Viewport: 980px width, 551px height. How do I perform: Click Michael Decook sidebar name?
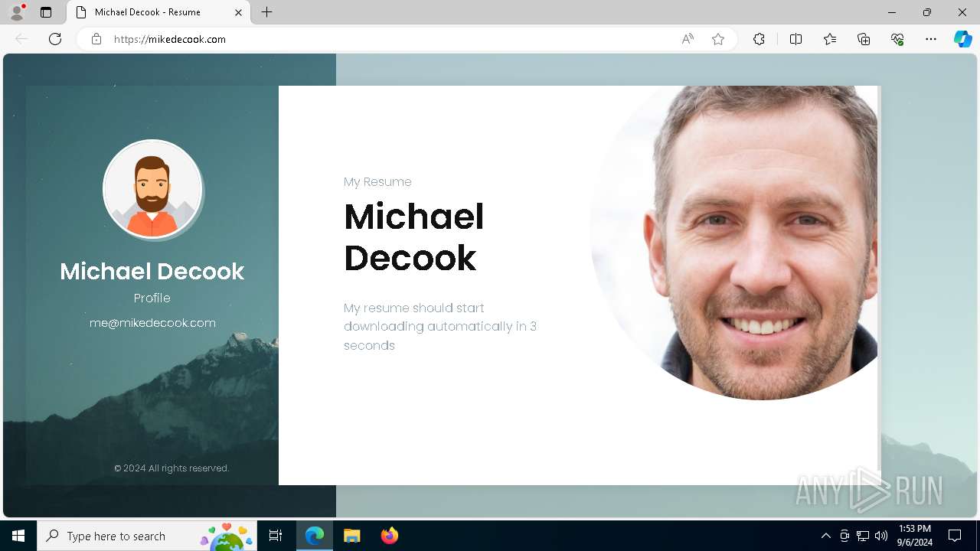152,271
